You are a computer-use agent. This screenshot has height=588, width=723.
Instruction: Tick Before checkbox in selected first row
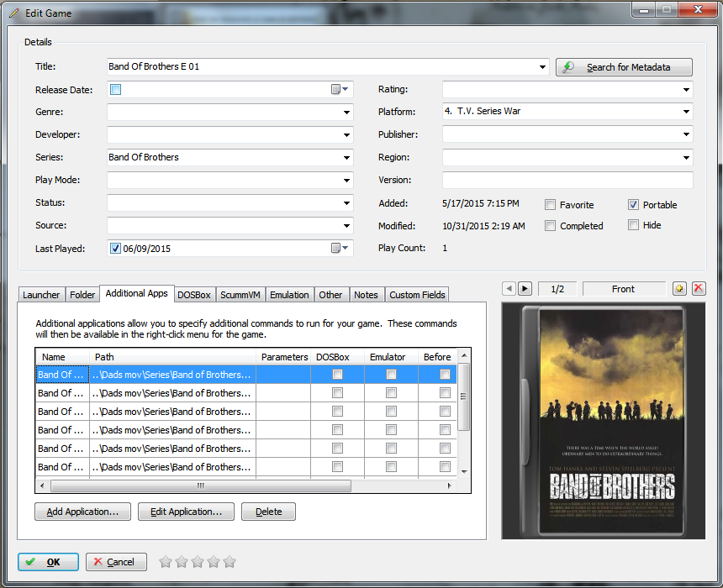coord(445,374)
